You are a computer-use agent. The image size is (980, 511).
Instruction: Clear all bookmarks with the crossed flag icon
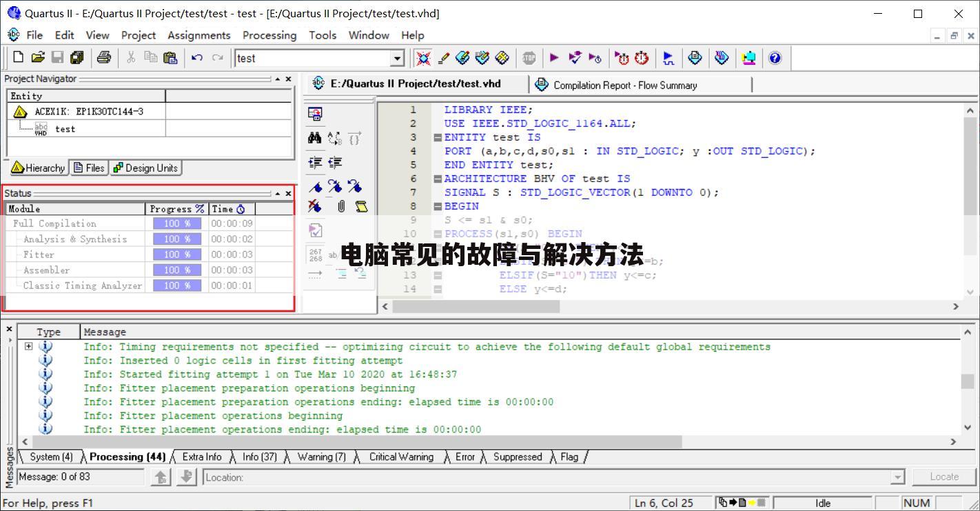[x=315, y=206]
